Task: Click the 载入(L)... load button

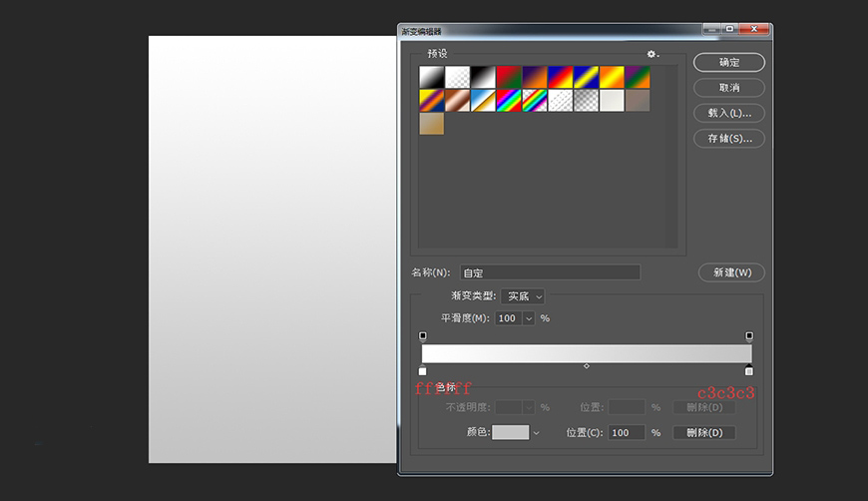Action: coord(729,113)
